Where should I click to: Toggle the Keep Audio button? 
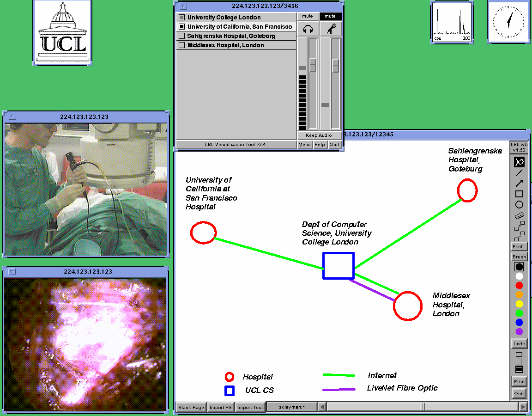pos(319,135)
